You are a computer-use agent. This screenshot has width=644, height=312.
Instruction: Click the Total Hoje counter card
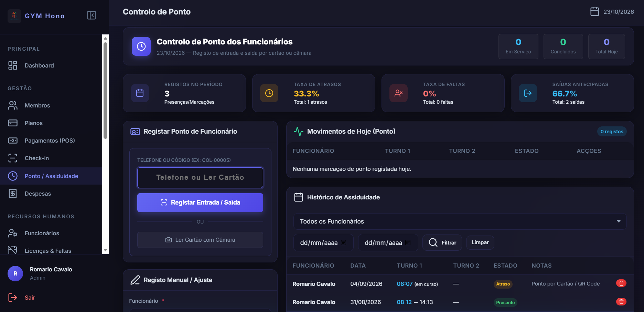(x=607, y=46)
